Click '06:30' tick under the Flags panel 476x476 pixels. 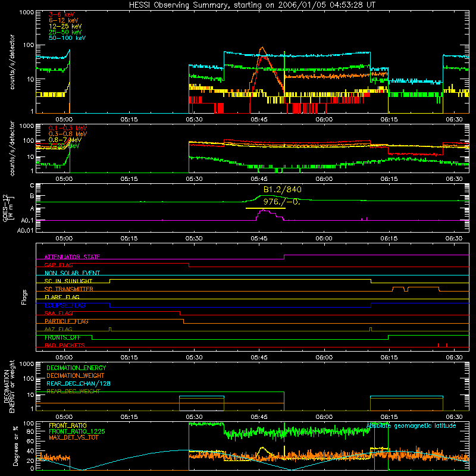coord(454,358)
